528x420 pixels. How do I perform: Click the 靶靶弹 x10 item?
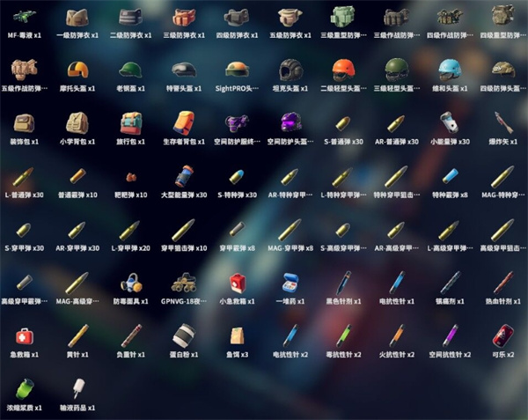click(x=131, y=176)
